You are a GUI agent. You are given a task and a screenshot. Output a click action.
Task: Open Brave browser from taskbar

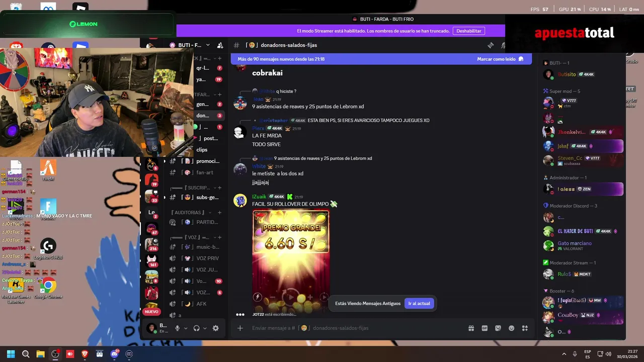click(85, 354)
